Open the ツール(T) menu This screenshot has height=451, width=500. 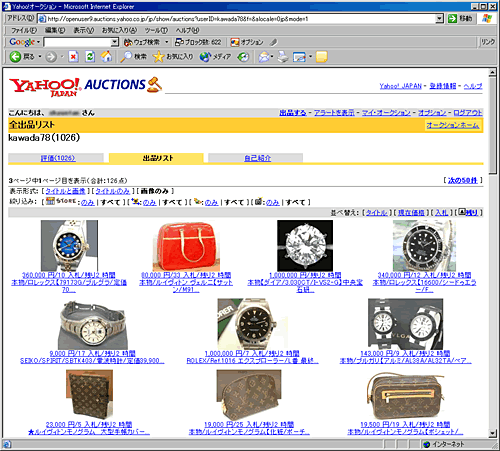click(156, 30)
